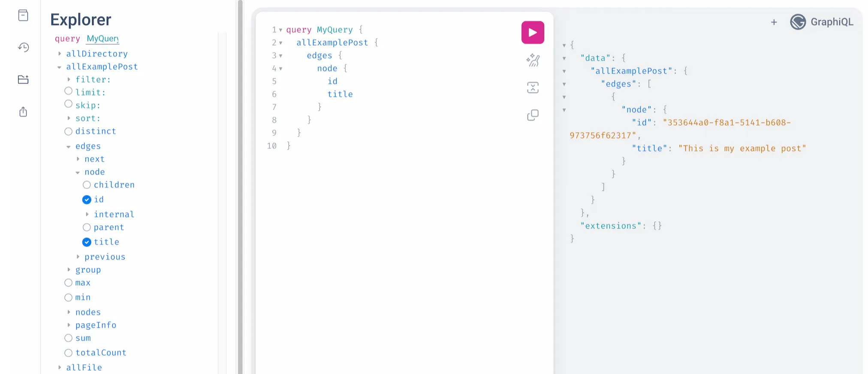Image resolution: width=868 pixels, height=374 pixels.
Task: Expand the previous field under edges
Action: click(x=78, y=257)
